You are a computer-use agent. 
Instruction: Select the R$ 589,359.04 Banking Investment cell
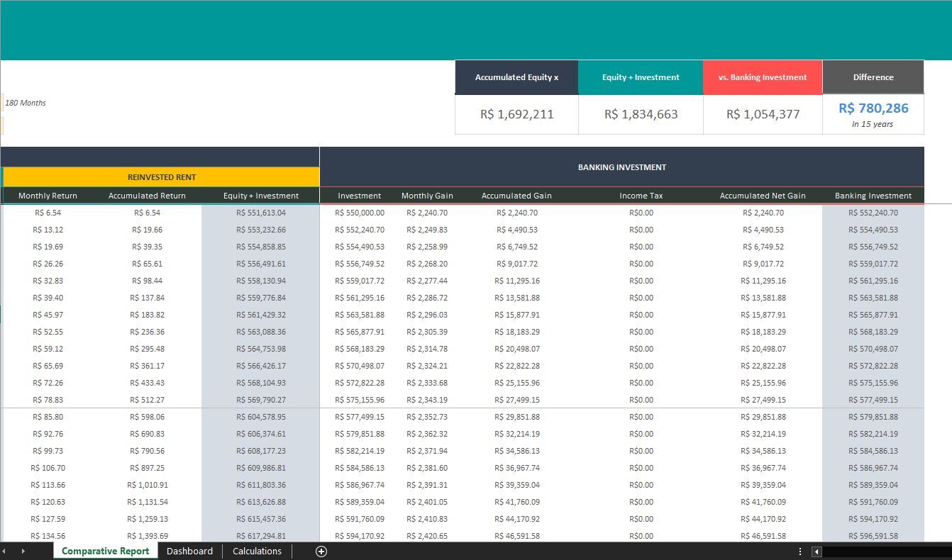[x=873, y=485]
